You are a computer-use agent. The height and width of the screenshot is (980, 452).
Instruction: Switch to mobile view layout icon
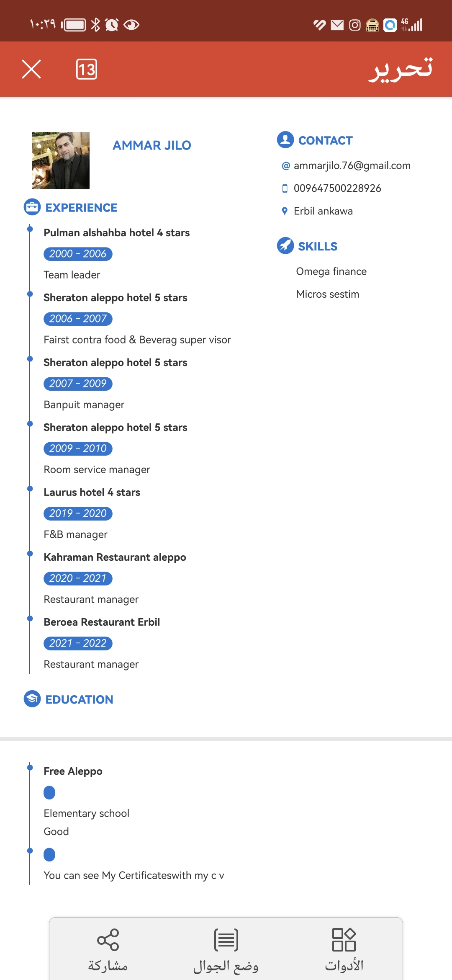(226, 940)
